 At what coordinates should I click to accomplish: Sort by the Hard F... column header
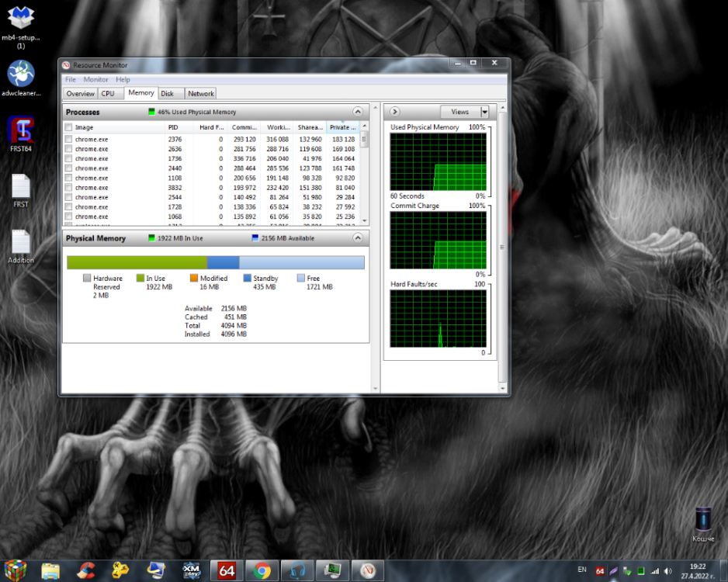tap(211, 127)
